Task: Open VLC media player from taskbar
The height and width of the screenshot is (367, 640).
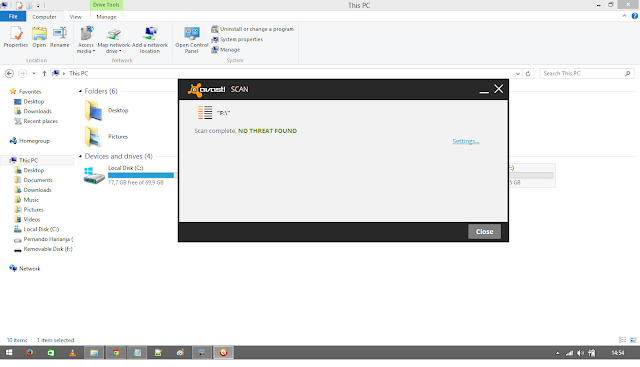Action: 73,353
